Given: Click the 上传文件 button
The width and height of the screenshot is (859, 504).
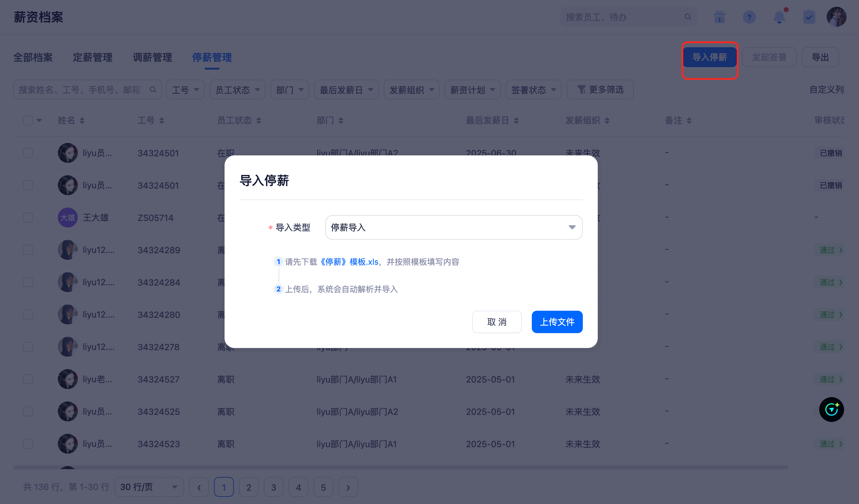Looking at the screenshot, I should pos(557,322).
